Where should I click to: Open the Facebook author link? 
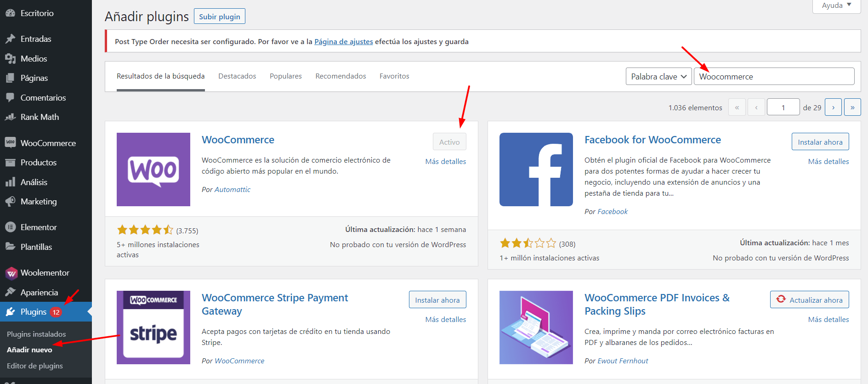(613, 212)
